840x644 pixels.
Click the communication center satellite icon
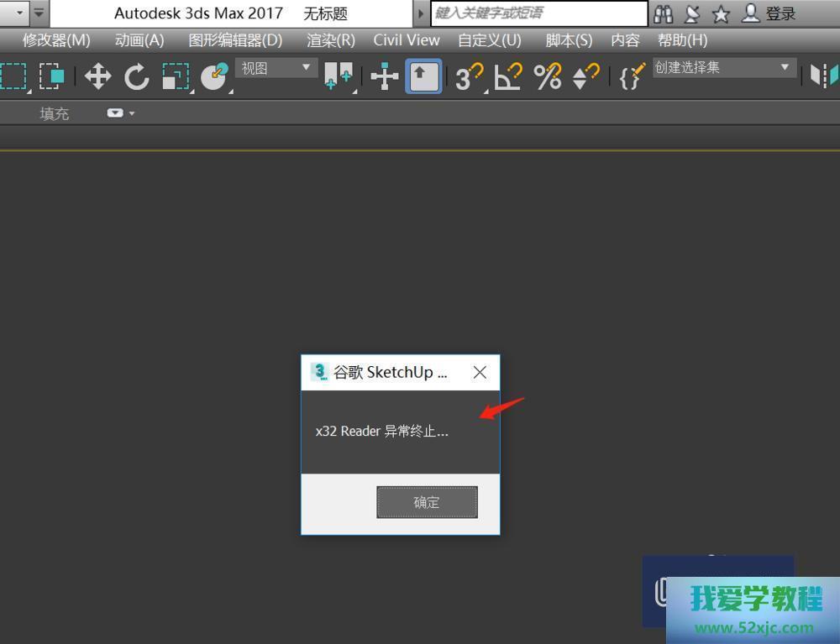pyautogui.click(x=691, y=13)
